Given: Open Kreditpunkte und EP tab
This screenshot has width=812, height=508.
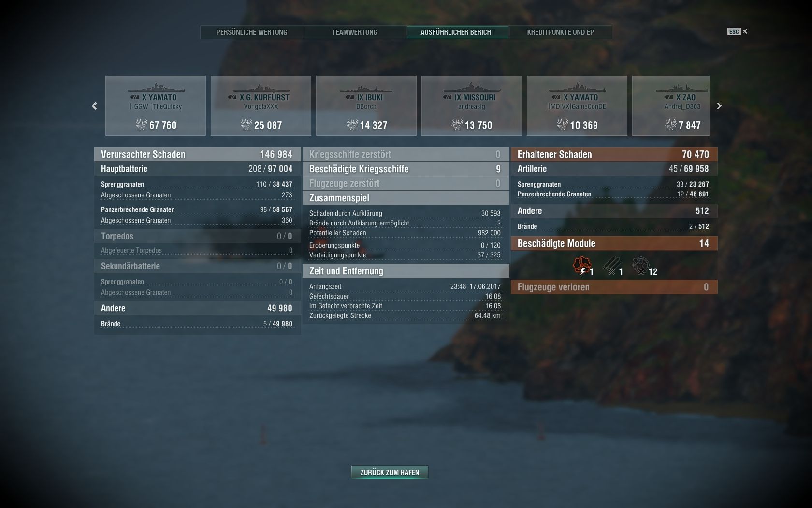Looking at the screenshot, I should click(561, 32).
